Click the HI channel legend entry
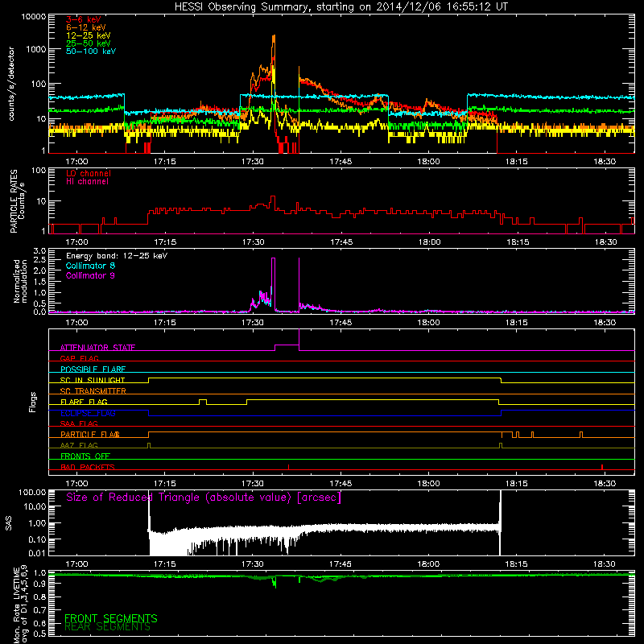 point(87,182)
